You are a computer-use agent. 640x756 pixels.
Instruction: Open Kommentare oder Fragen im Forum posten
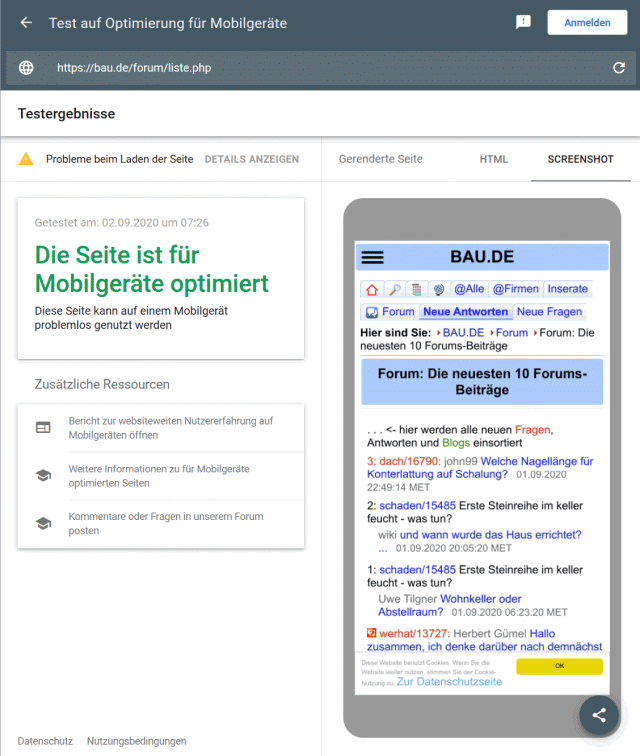click(165, 524)
